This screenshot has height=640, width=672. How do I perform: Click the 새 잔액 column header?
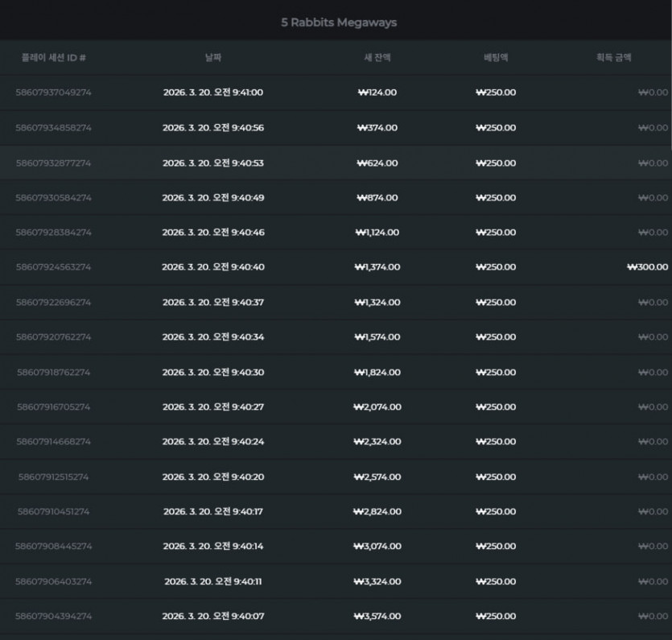coord(377,57)
